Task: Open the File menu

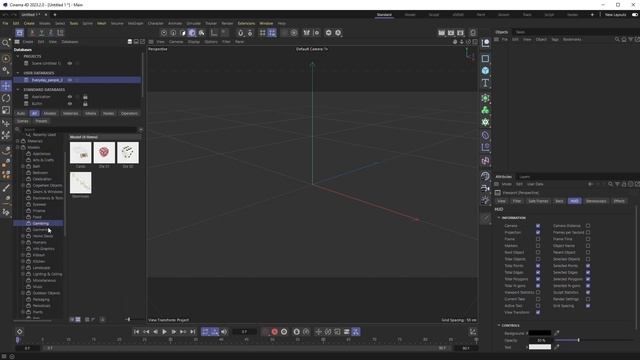Action: point(5,24)
